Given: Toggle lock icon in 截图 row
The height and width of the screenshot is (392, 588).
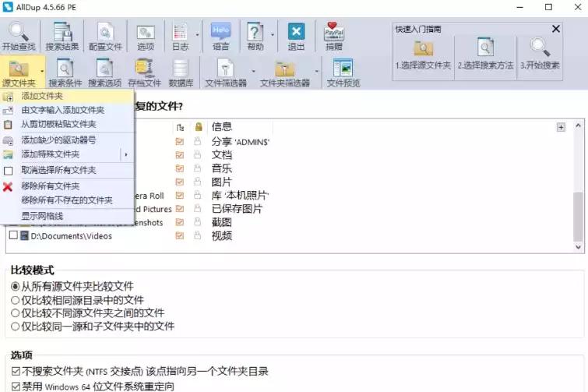Looking at the screenshot, I should coord(198,222).
